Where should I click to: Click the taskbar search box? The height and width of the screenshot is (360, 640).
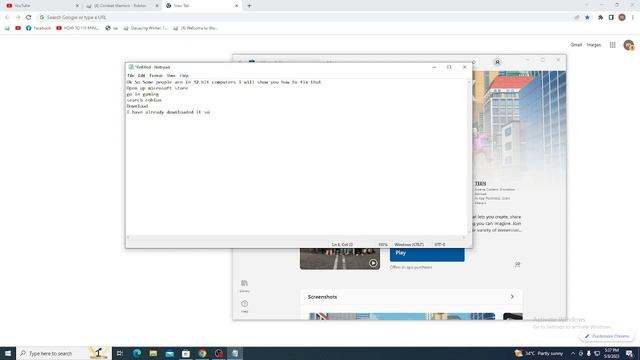(64, 353)
